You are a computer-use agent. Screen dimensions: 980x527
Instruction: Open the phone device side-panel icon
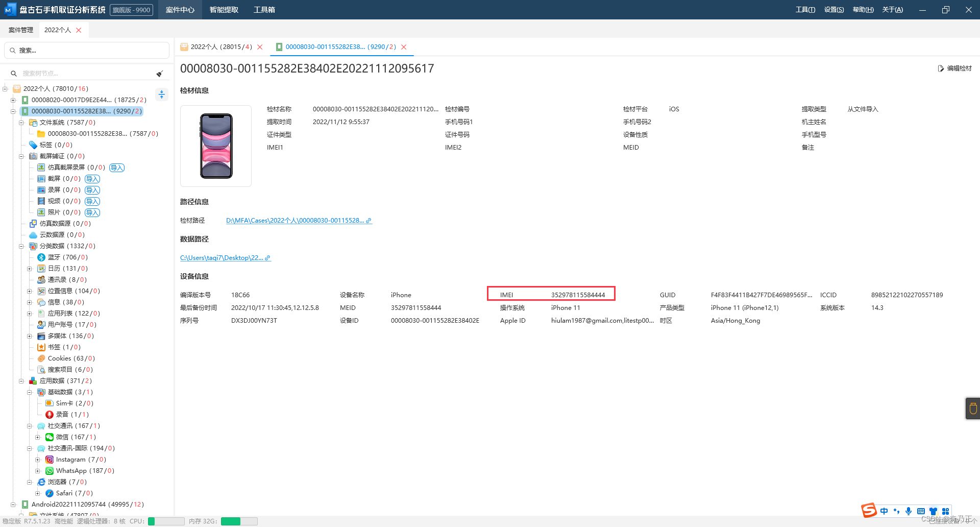pyautogui.click(x=973, y=409)
